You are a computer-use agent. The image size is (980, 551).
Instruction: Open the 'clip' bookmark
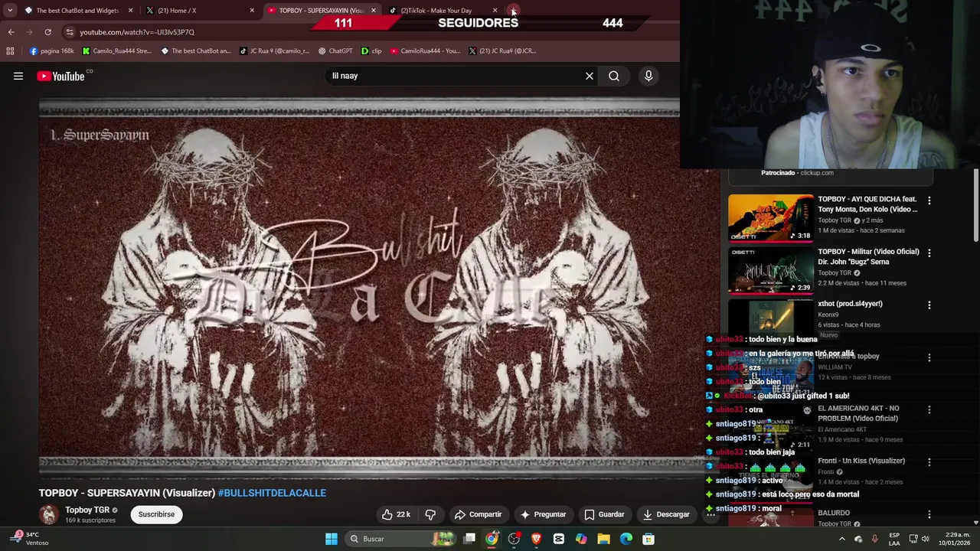point(371,51)
